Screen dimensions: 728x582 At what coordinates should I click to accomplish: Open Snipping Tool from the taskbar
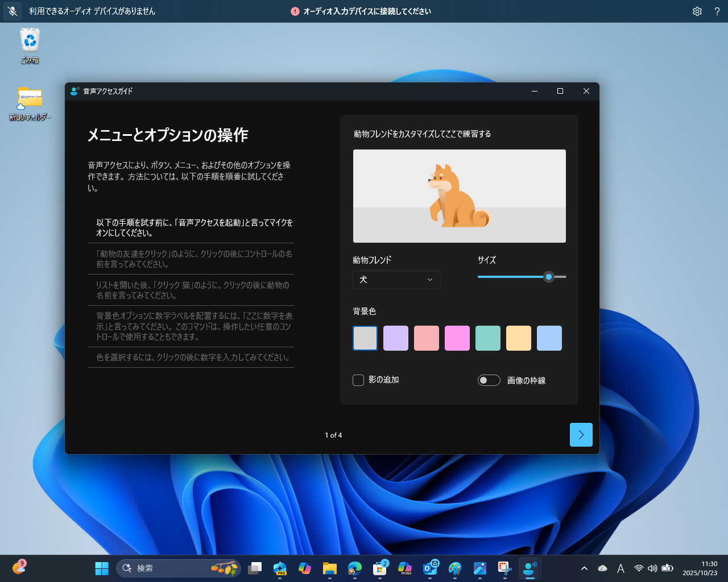(504, 568)
